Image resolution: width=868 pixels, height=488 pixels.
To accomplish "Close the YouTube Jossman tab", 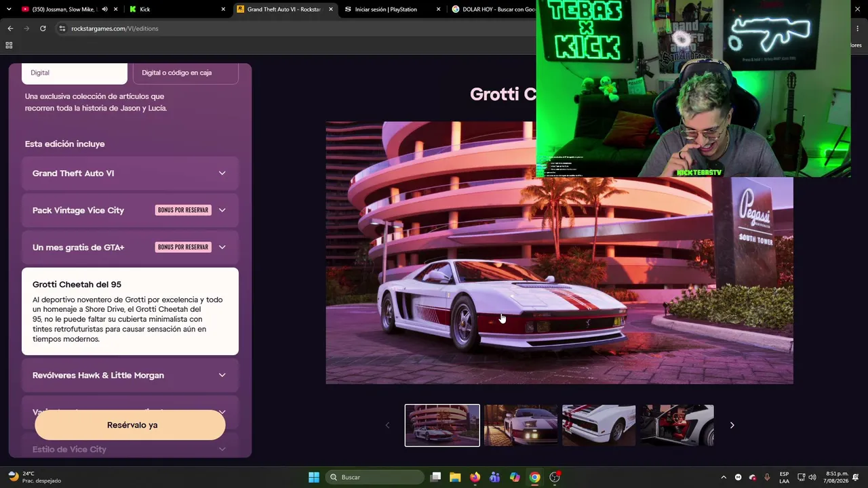I will [116, 9].
